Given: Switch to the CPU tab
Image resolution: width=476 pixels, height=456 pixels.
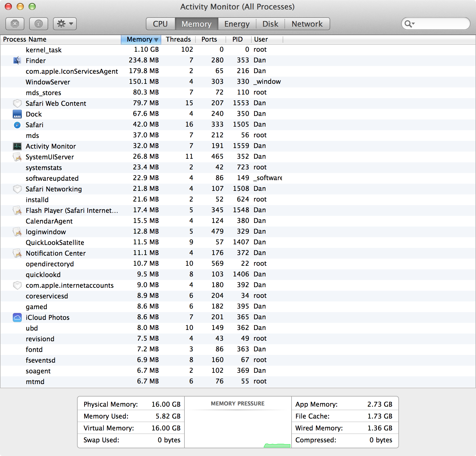Looking at the screenshot, I should (x=160, y=24).
